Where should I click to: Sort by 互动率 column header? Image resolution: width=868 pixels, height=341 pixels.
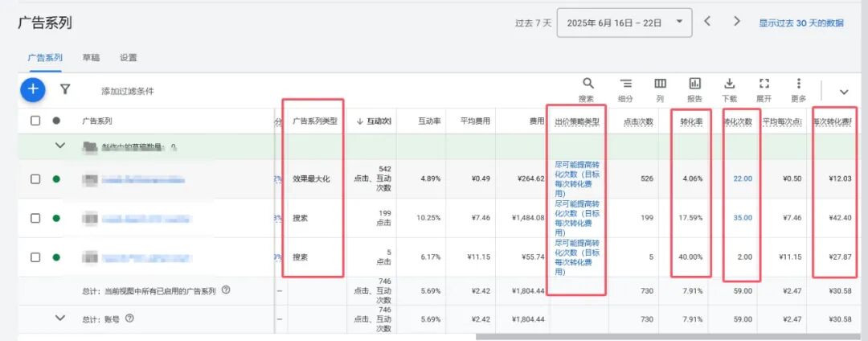point(429,121)
